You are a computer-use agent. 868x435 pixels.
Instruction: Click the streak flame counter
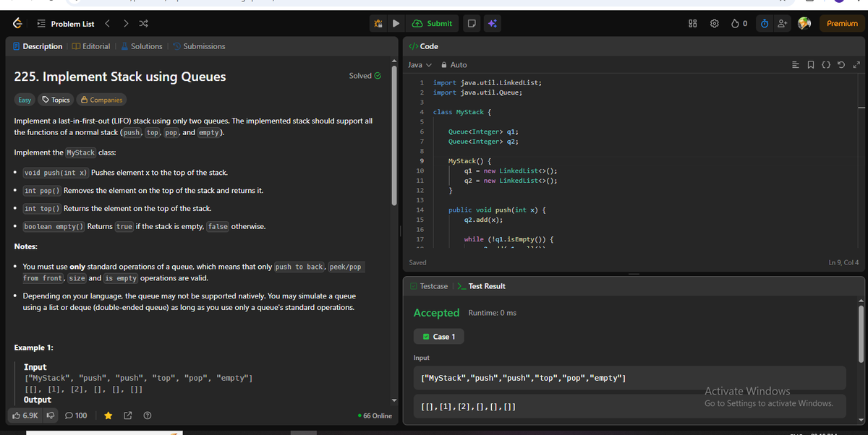tap(739, 24)
